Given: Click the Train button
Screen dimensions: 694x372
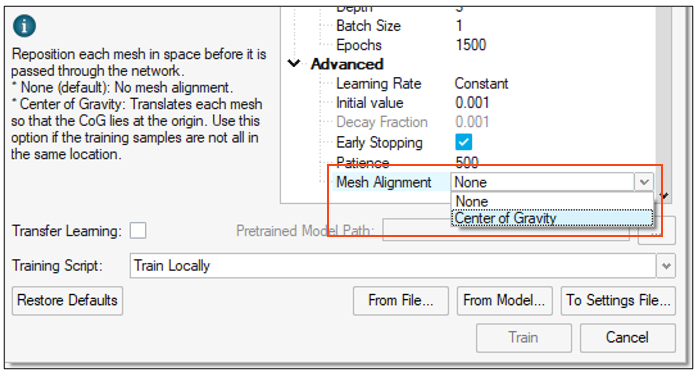Looking at the screenshot, I should (524, 338).
